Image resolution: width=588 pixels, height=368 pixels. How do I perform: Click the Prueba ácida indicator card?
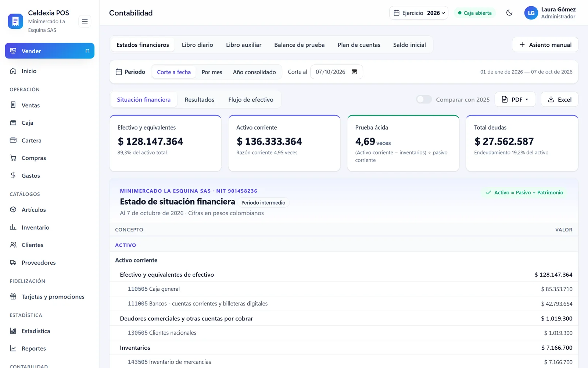coord(403,143)
